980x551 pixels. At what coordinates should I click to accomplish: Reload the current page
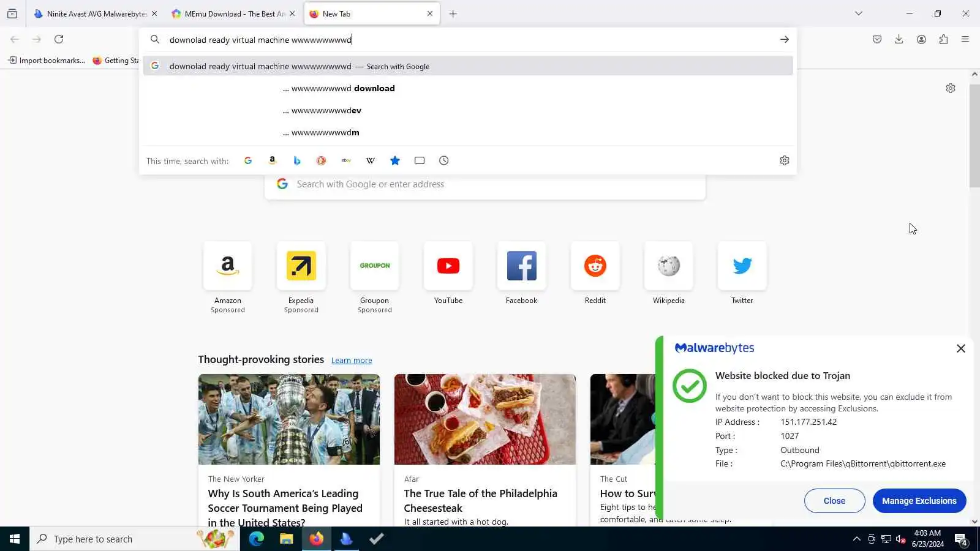coord(59,39)
